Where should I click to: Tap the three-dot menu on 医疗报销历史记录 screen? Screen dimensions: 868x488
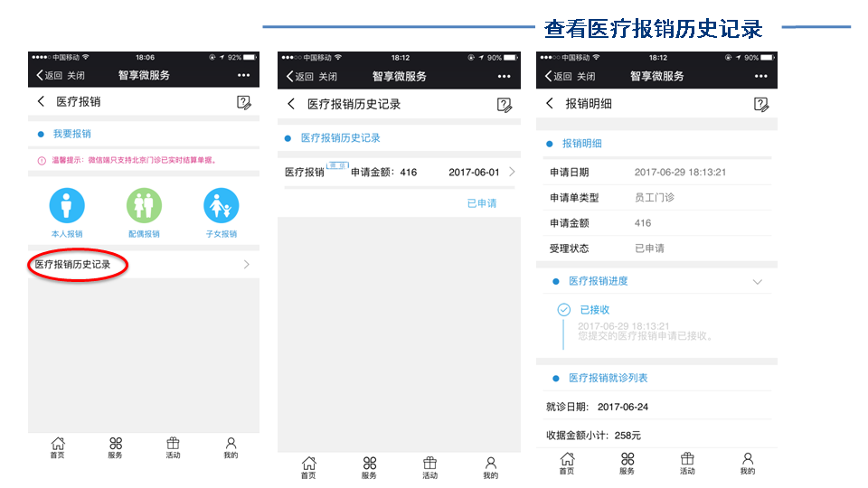click(x=505, y=77)
